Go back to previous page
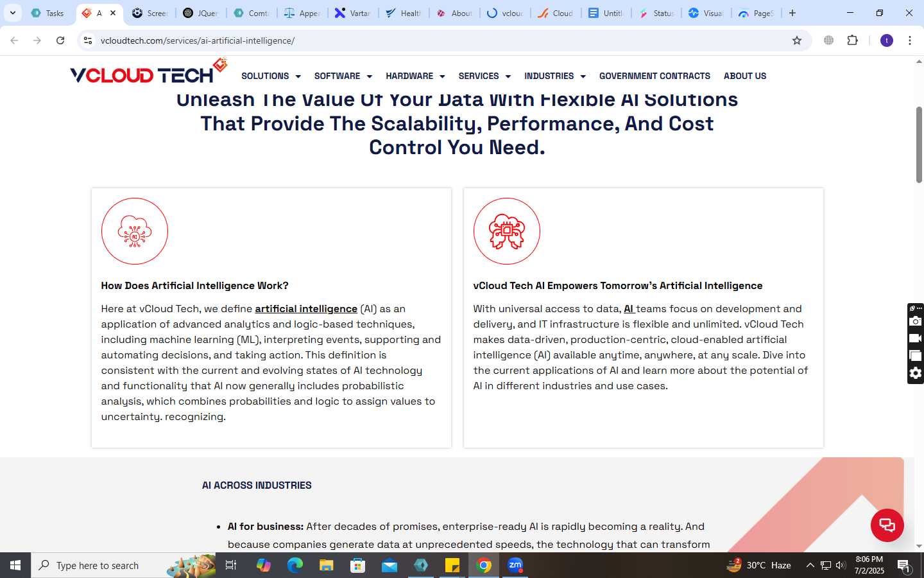Image resolution: width=924 pixels, height=578 pixels. click(x=14, y=40)
